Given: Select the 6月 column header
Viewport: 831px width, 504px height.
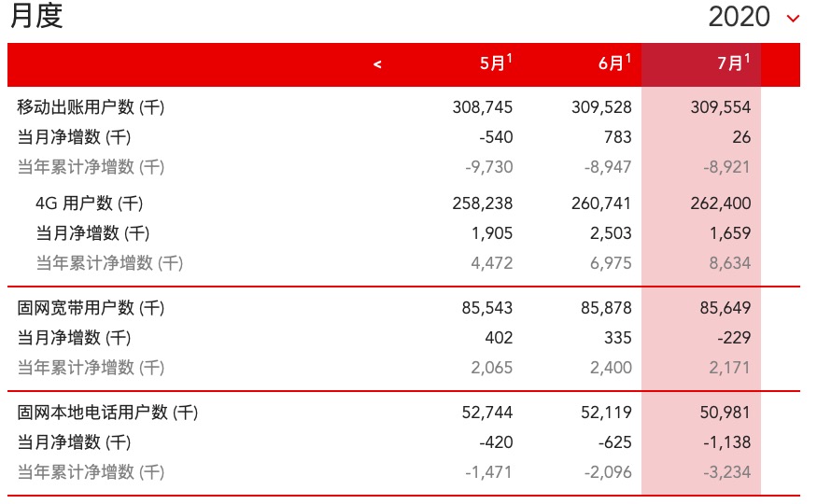Looking at the screenshot, I should [x=614, y=63].
